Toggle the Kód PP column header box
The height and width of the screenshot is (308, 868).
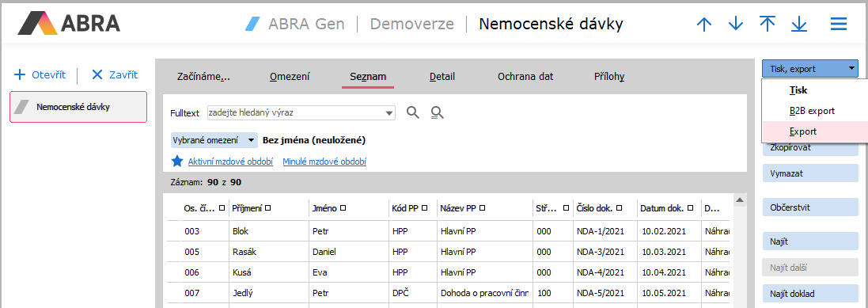pos(425,208)
